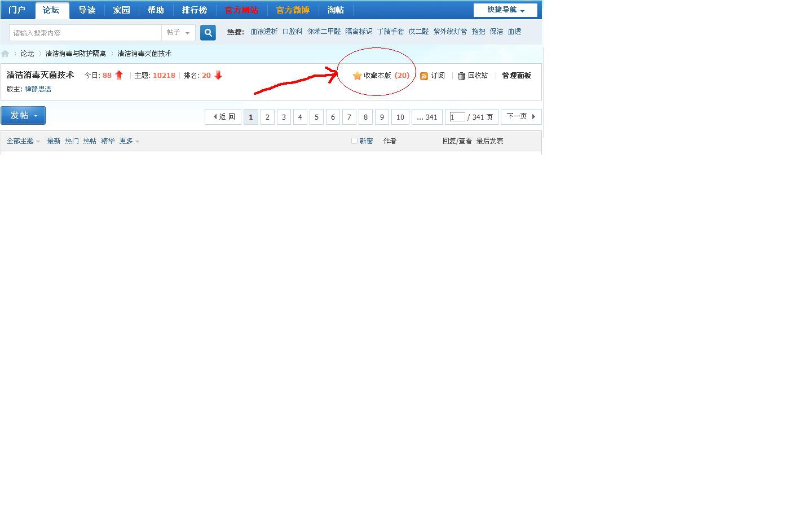Click the search text input field

85,33
